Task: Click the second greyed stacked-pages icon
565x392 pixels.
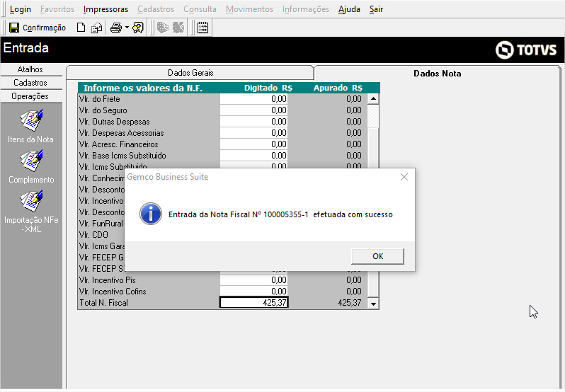Action: point(178,28)
